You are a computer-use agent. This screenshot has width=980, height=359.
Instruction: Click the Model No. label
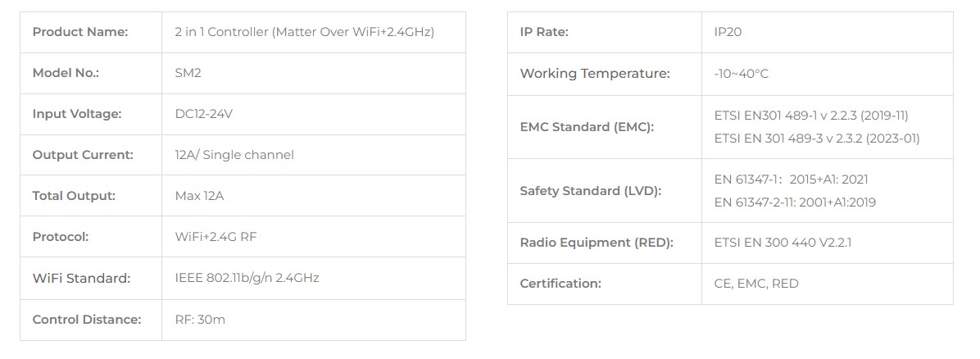(66, 73)
